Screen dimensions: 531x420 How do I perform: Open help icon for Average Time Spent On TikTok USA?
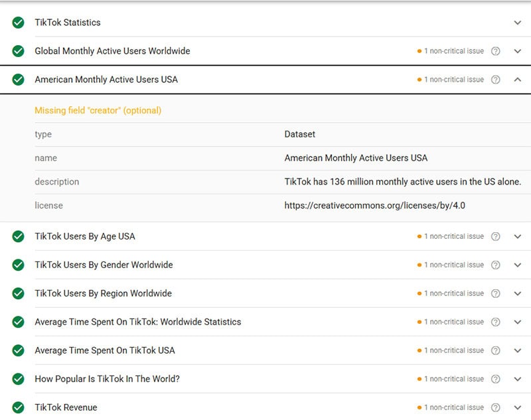(x=495, y=350)
